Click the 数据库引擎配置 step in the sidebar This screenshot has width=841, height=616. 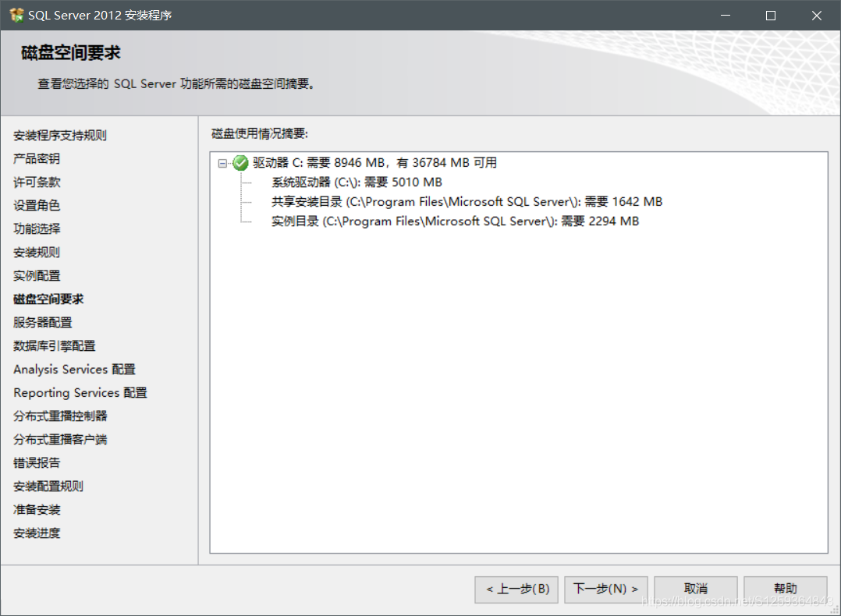pos(54,345)
